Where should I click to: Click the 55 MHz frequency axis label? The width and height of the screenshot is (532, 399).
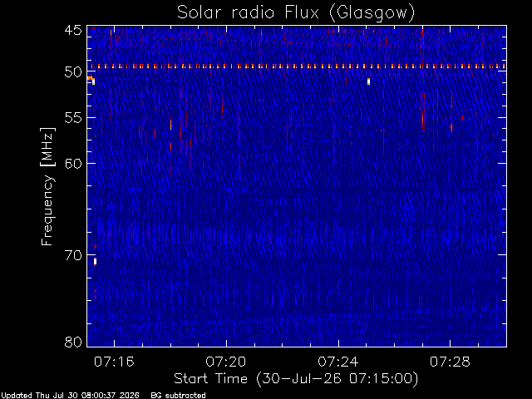pyautogui.click(x=73, y=118)
